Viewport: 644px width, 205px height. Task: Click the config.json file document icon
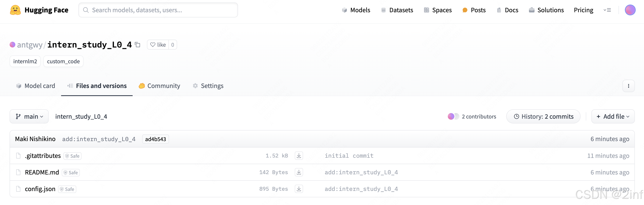[18, 189]
